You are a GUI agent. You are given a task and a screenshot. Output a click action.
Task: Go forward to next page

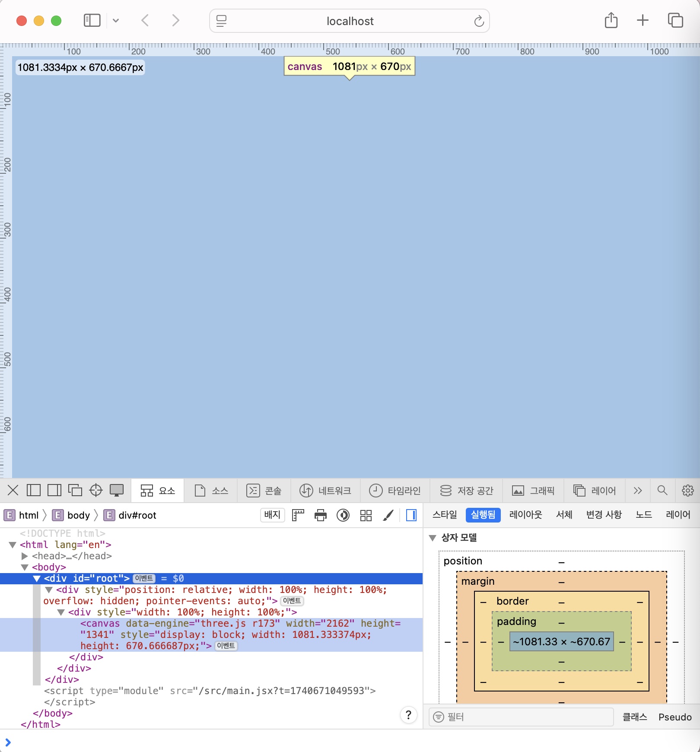click(x=175, y=21)
